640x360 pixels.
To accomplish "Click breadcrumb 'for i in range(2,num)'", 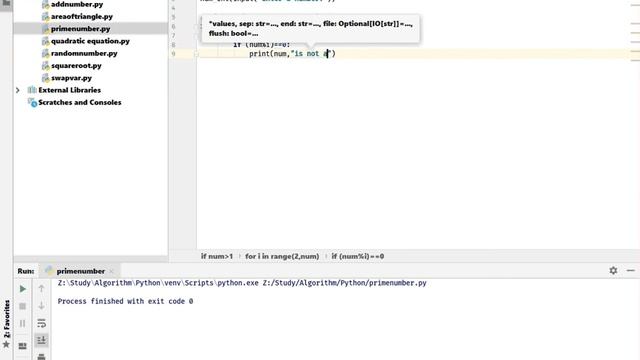I will [282, 256].
